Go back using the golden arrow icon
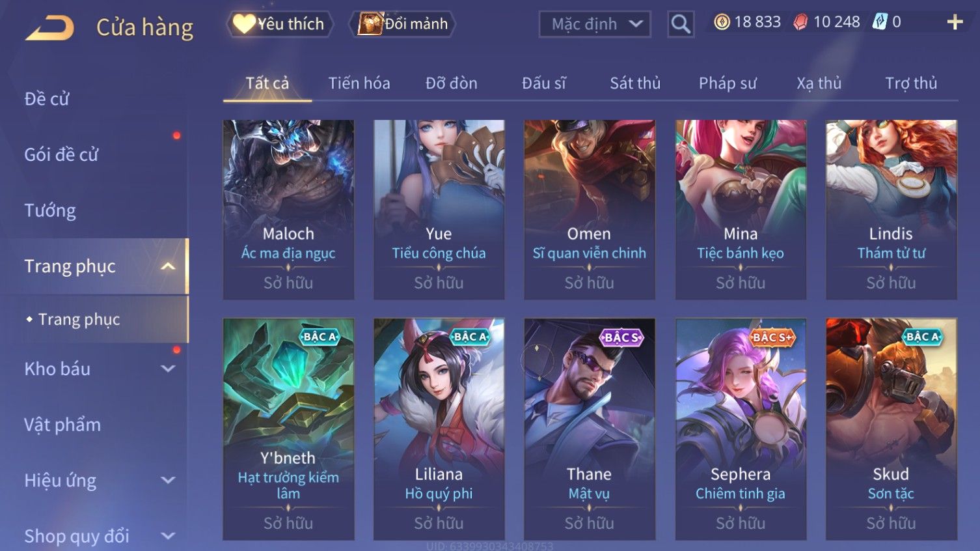980x551 pixels. click(49, 28)
